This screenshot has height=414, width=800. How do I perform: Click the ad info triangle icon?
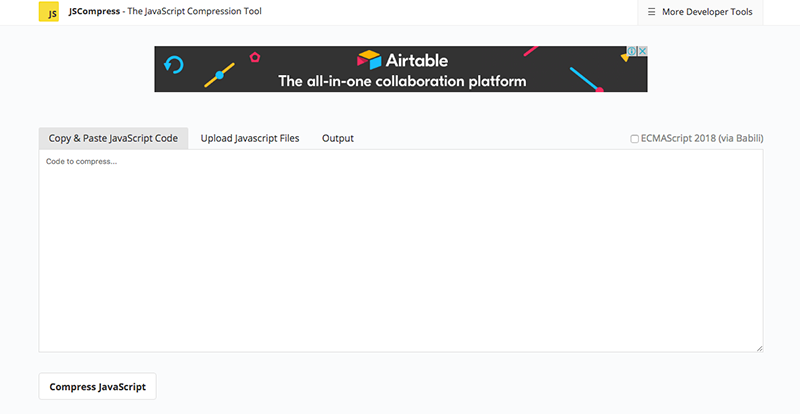[632, 52]
